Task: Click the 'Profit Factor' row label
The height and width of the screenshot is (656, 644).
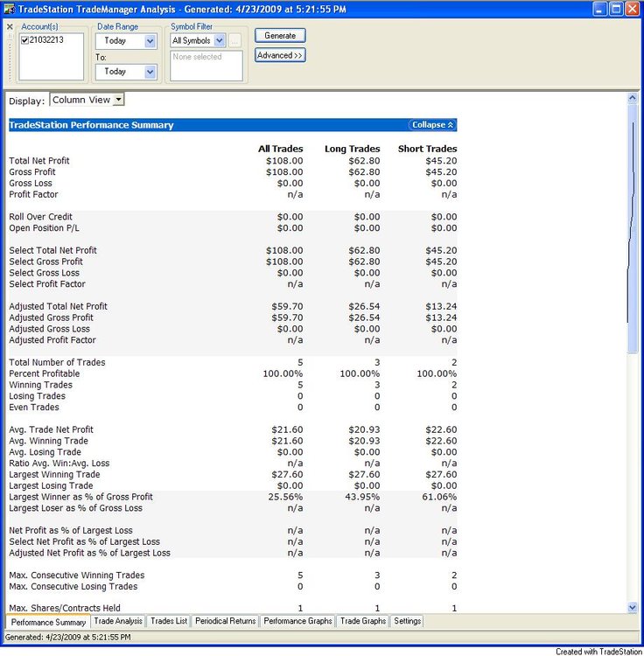Action: (x=33, y=194)
